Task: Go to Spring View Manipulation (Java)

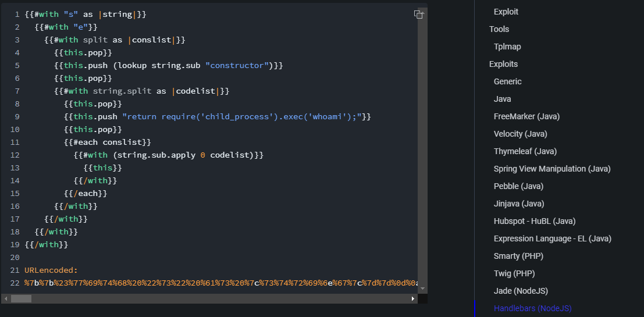Action: (552, 169)
